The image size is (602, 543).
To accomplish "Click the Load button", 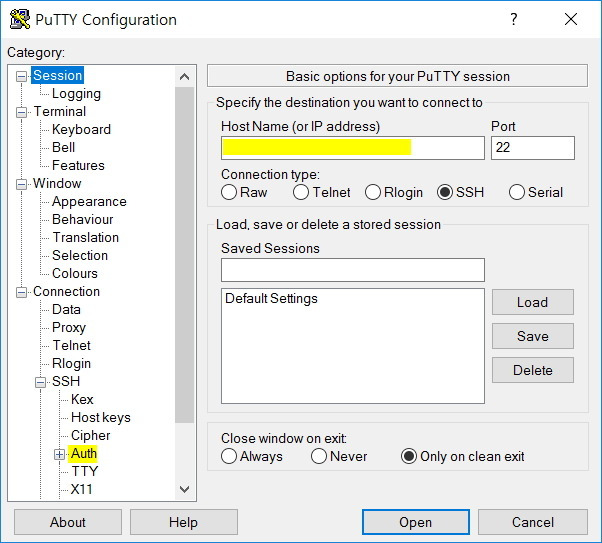I will coord(533,302).
